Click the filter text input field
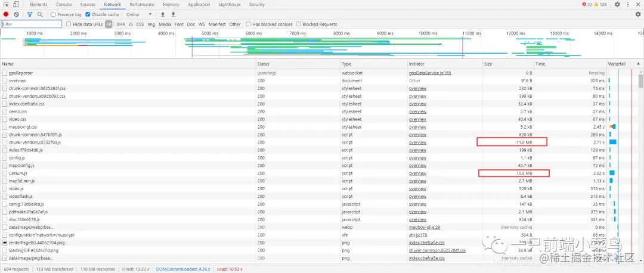644x273 pixels. click(32, 24)
